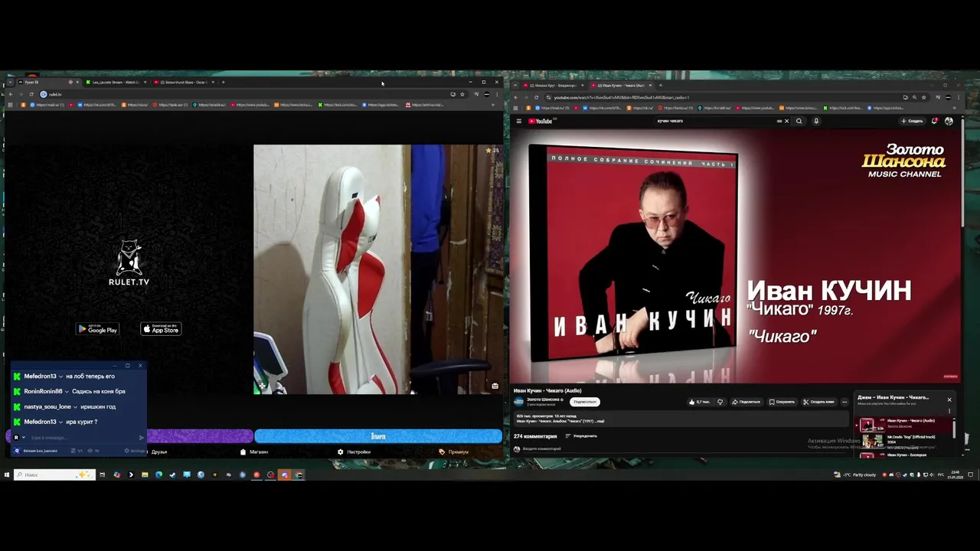980x551 pixels.
Task: Click Поделиться under the video
Action: 746,402
